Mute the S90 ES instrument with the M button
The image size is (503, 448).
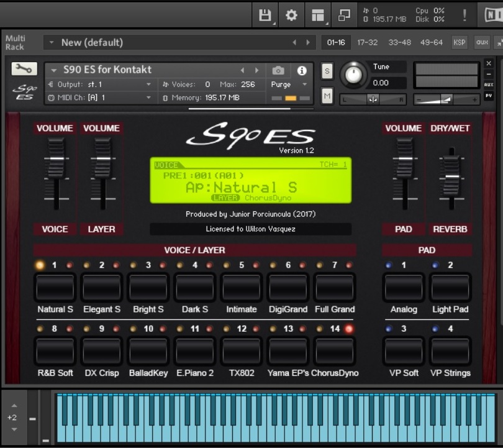click(x=327, y=96)
